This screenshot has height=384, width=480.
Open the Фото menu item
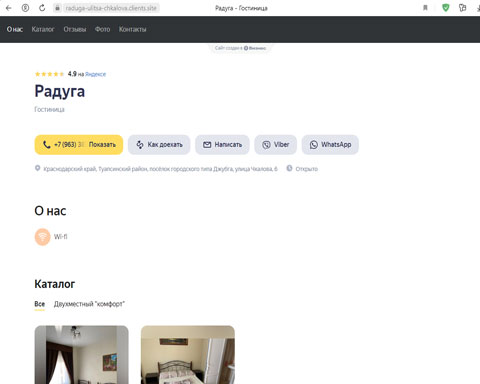tap(102, 29)
